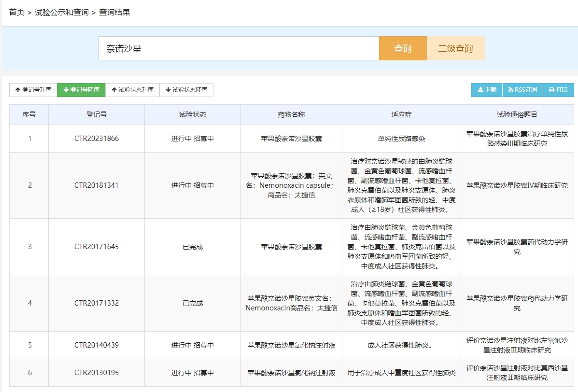578x392 pixels.
Task: Open registration CTR20130195
Action: [x=97, y=373]
